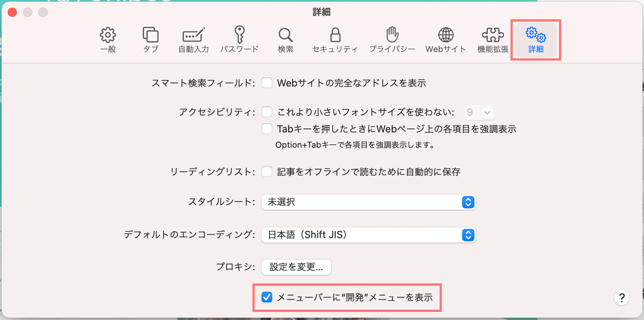Open the デフォルトのエンコーディング Shift JIS popup
The height and width of the screenshot is (320, 644).
(368, 235)
